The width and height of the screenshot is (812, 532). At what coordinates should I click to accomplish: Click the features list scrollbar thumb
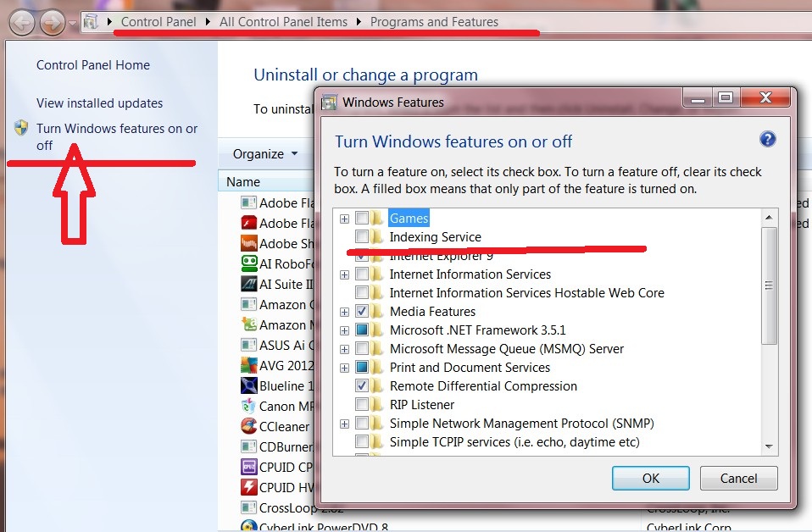(769, 285)
